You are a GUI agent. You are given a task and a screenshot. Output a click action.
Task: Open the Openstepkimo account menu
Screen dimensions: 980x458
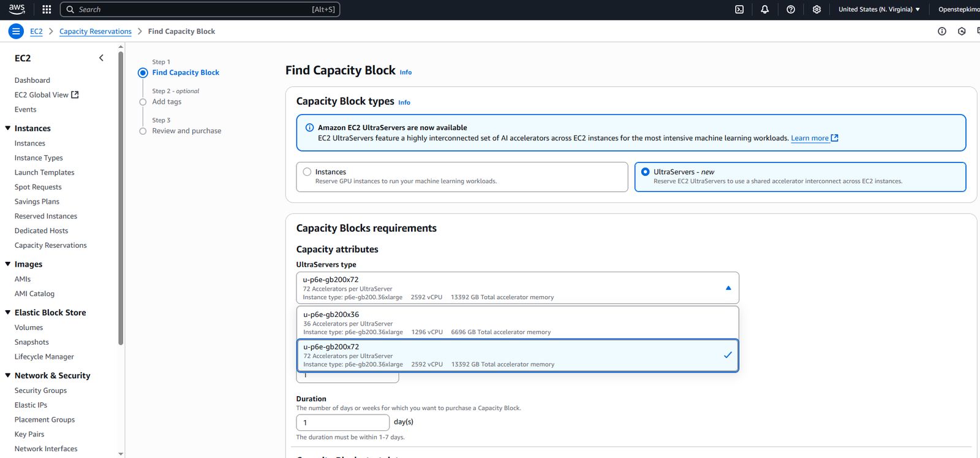(x=959, y=9)
